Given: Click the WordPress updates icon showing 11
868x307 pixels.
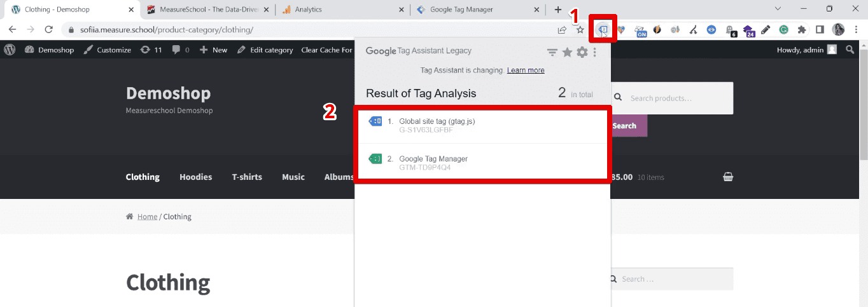Looking at the screenshot, I should (151, 50).
